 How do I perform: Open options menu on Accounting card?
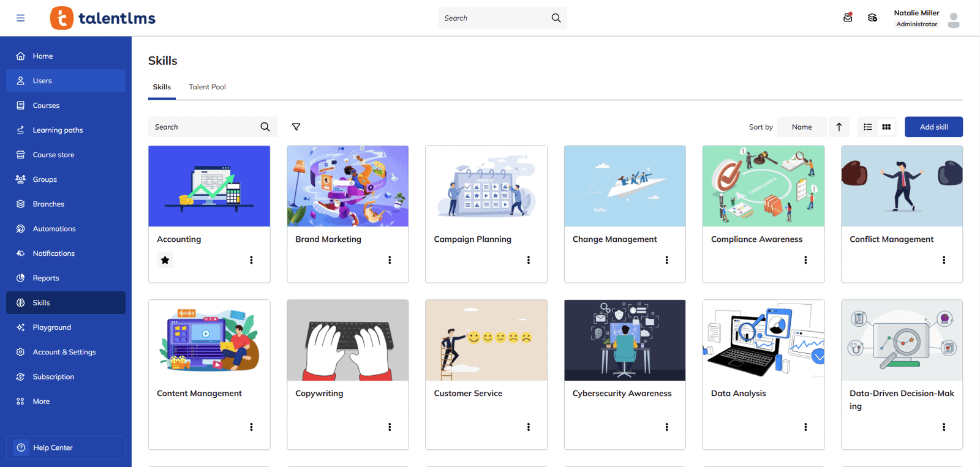pos(251,260)
